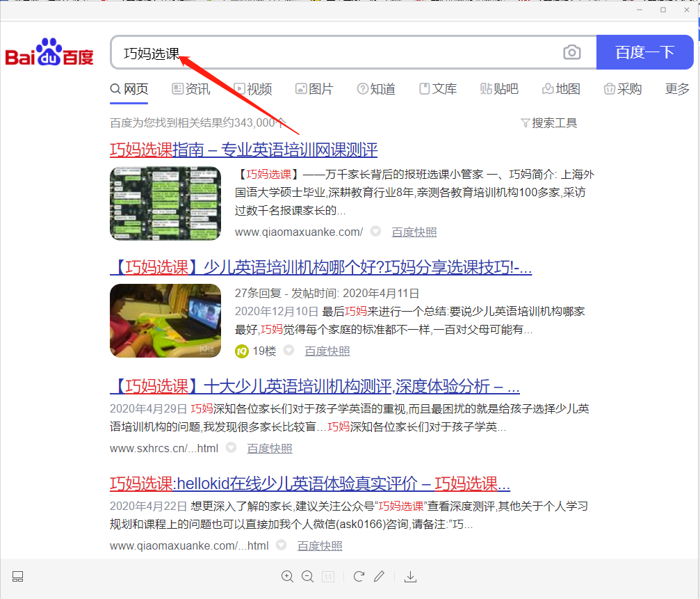Expand the 更多 category menu
Screen dimensions: 700x599
click(x=677, y=89)
